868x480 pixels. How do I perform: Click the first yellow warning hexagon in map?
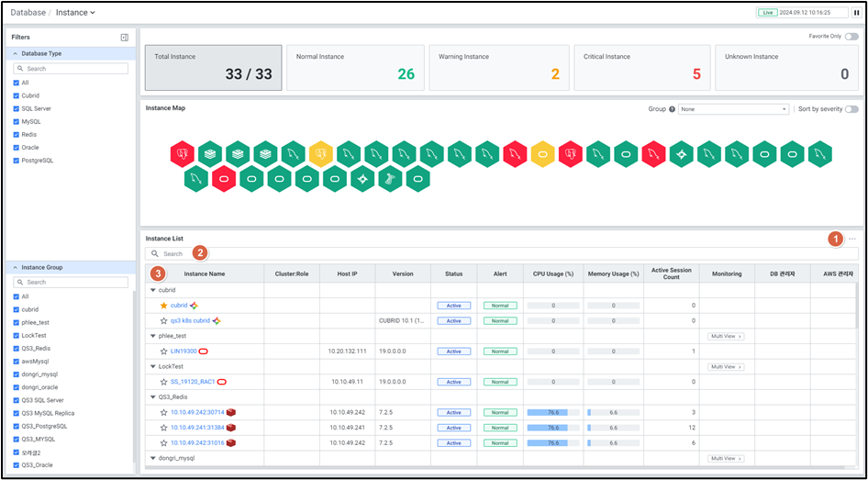[320, 152]
